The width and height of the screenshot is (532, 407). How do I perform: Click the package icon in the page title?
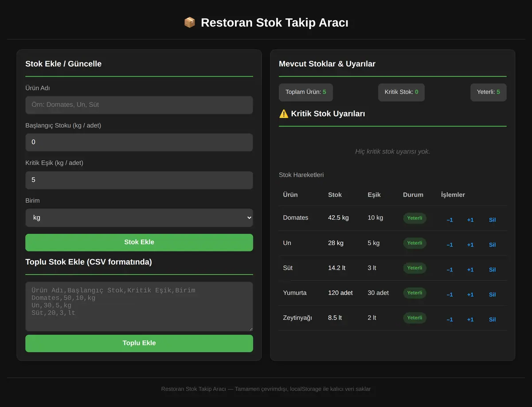190,23
